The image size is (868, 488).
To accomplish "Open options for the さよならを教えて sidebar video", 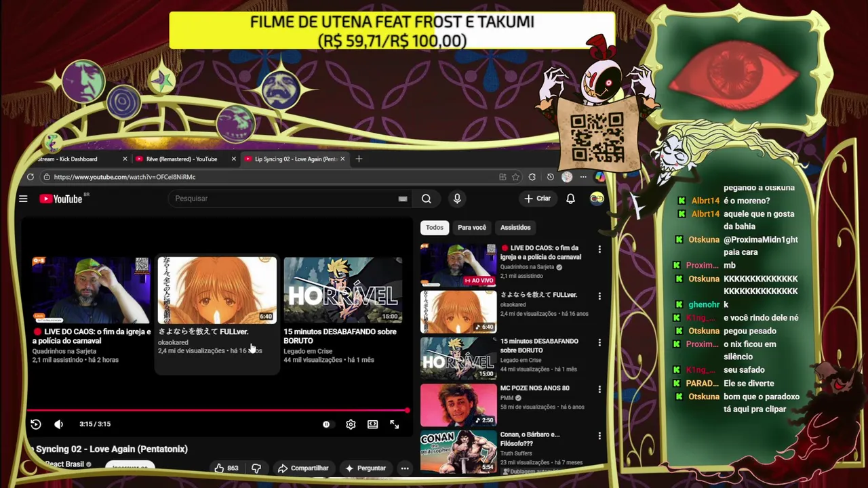I will [x=599, y=296].
